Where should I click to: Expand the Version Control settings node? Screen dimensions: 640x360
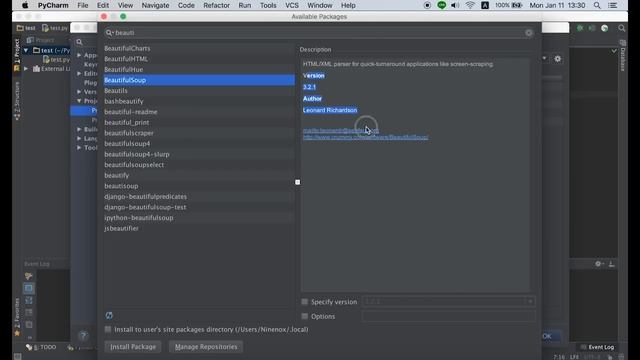[x=79, y=91]
